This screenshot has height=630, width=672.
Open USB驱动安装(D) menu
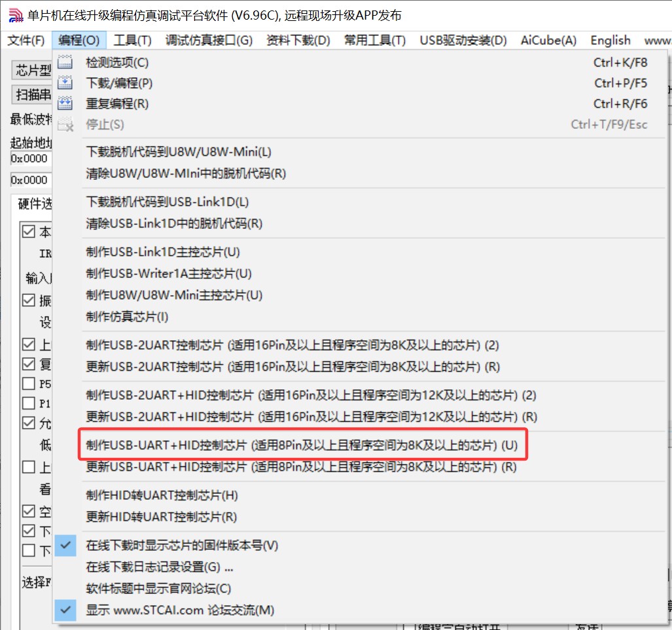pos(463,40)
